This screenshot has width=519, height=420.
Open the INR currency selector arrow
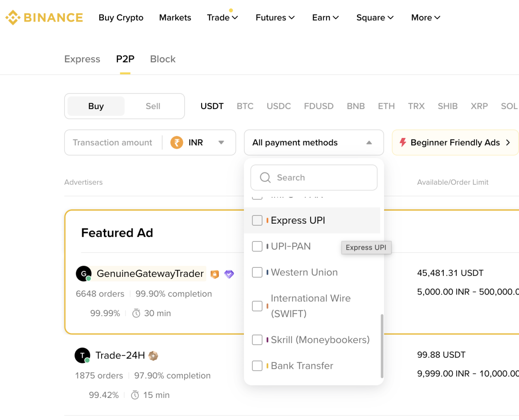221,142
